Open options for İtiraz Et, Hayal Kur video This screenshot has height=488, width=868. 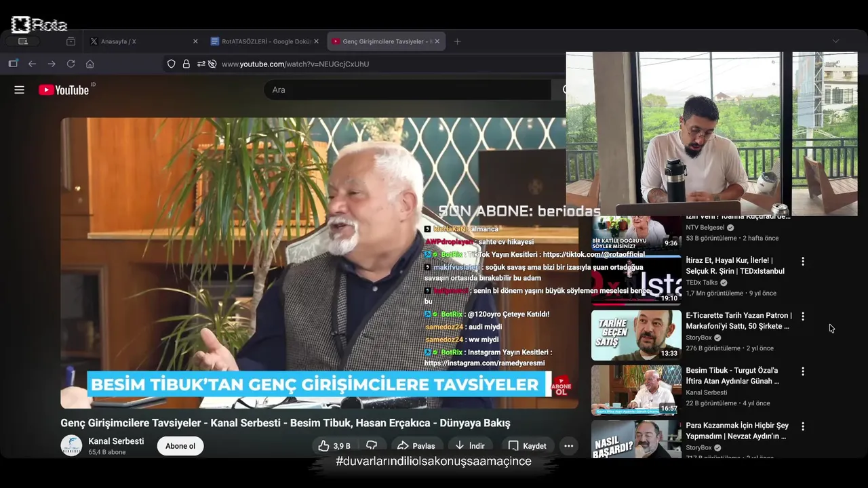803,261
